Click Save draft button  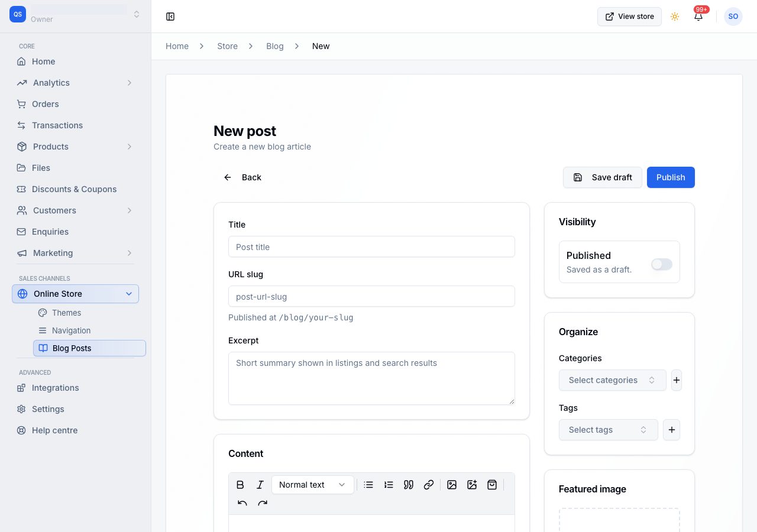tap(603, 177)
